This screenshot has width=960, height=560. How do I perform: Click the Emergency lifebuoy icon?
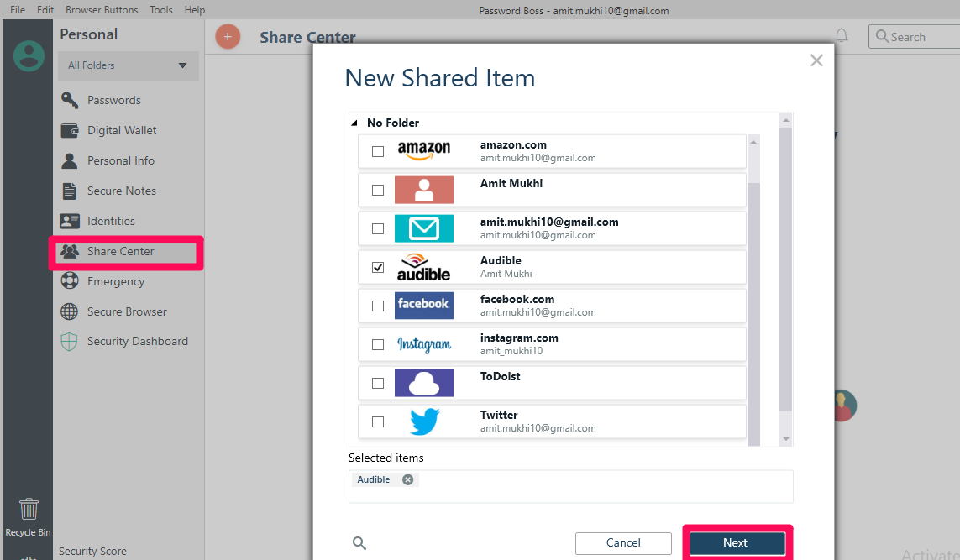[69, 281]
